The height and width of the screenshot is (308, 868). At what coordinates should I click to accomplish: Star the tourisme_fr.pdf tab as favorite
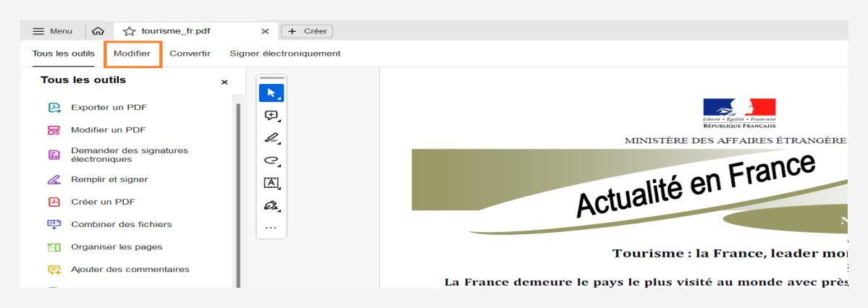(x=129, y=31)
